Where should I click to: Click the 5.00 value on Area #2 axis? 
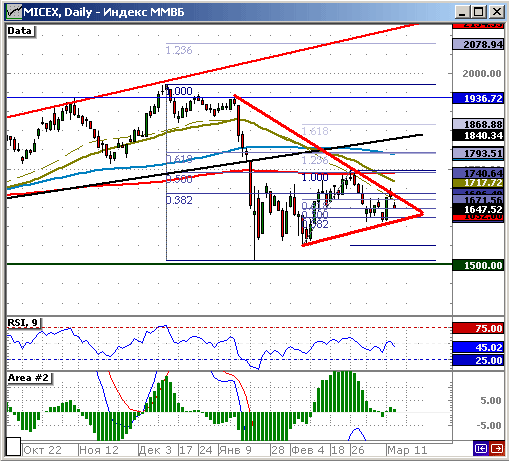[490, 400]
